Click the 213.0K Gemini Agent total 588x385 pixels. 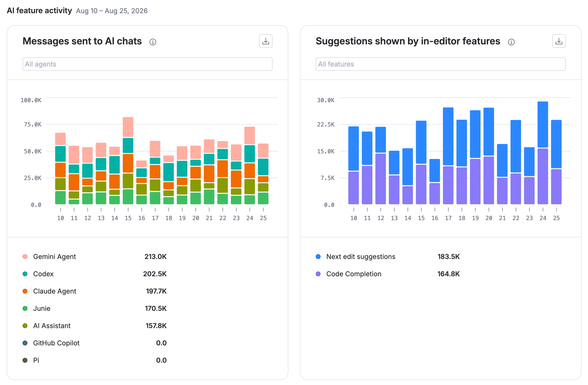(x=156, y=257)
